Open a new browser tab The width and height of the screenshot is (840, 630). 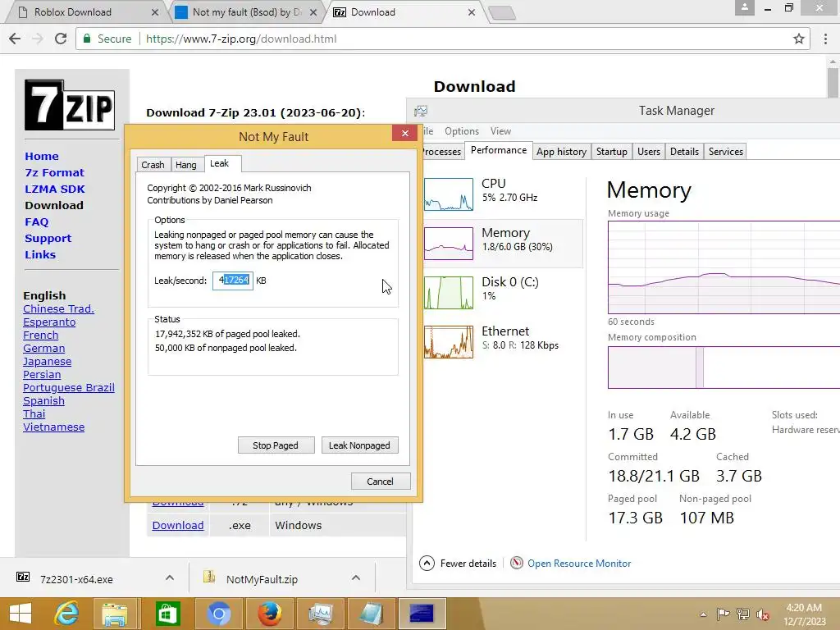[x=502, y=12]
